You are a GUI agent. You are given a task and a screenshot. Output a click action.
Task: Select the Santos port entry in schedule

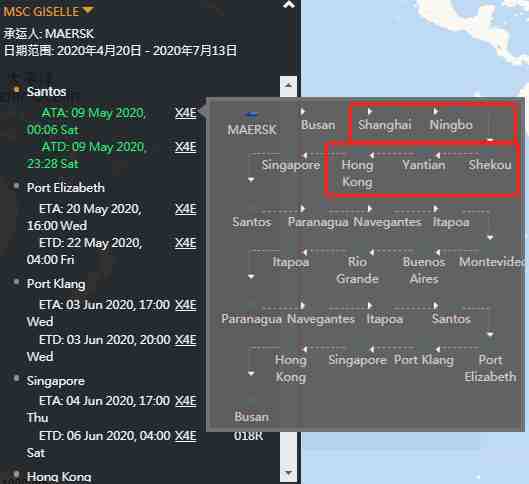46,91
